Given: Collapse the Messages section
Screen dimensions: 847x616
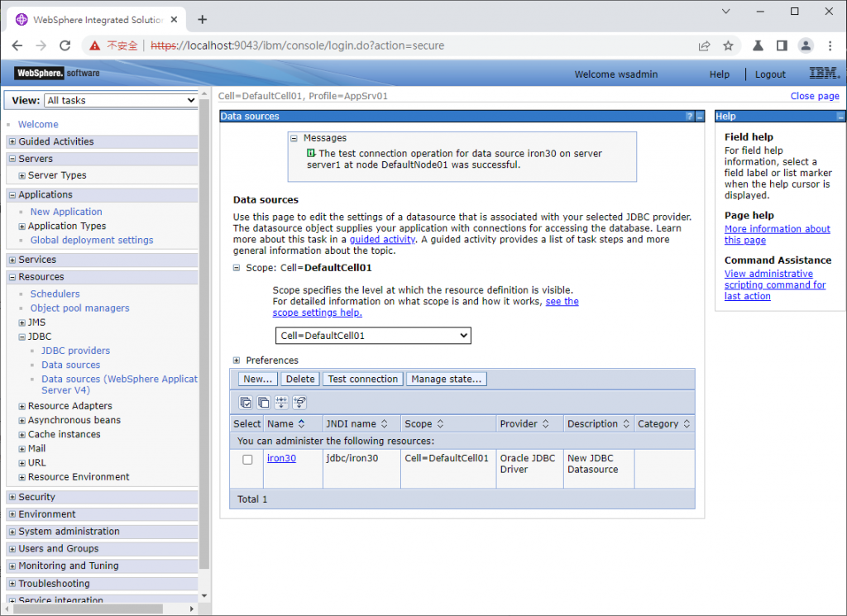Looking at the screenshot, I should click(294, 138).
